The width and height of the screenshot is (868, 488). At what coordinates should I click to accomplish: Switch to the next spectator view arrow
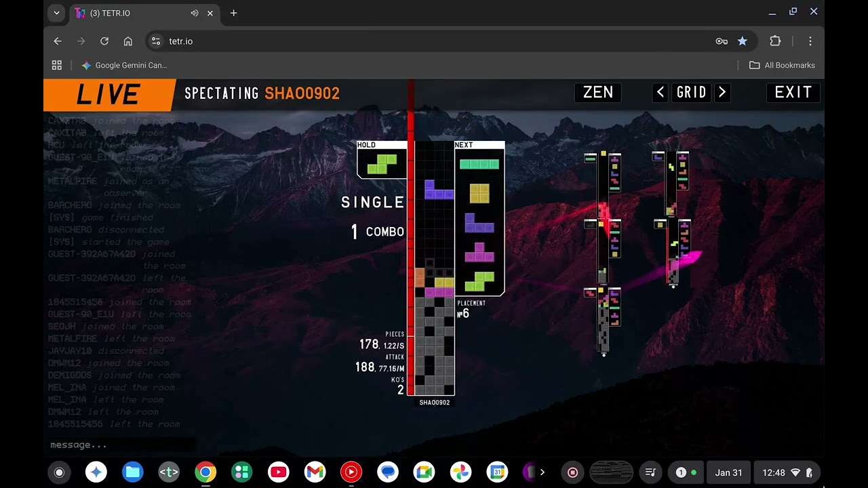coord(722,92)
